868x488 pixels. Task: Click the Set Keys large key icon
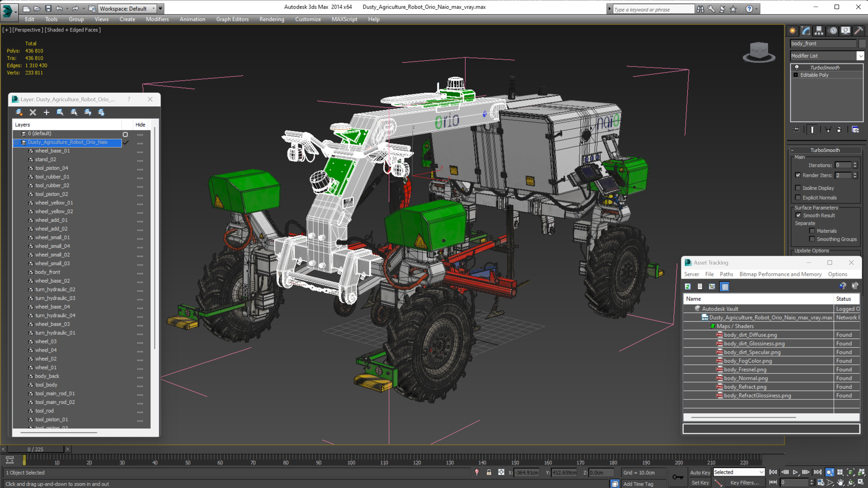(678, 477)
